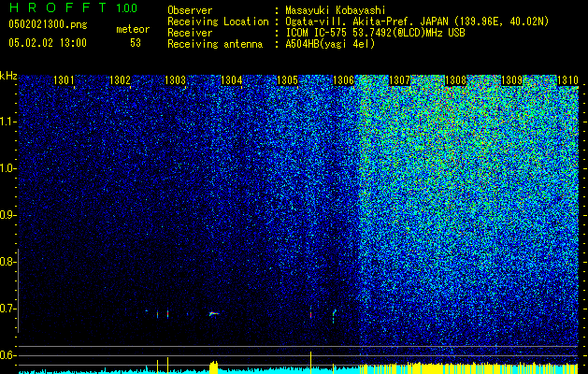
Task: Click the 1301 time marker
Action: (x=64, y=80)
